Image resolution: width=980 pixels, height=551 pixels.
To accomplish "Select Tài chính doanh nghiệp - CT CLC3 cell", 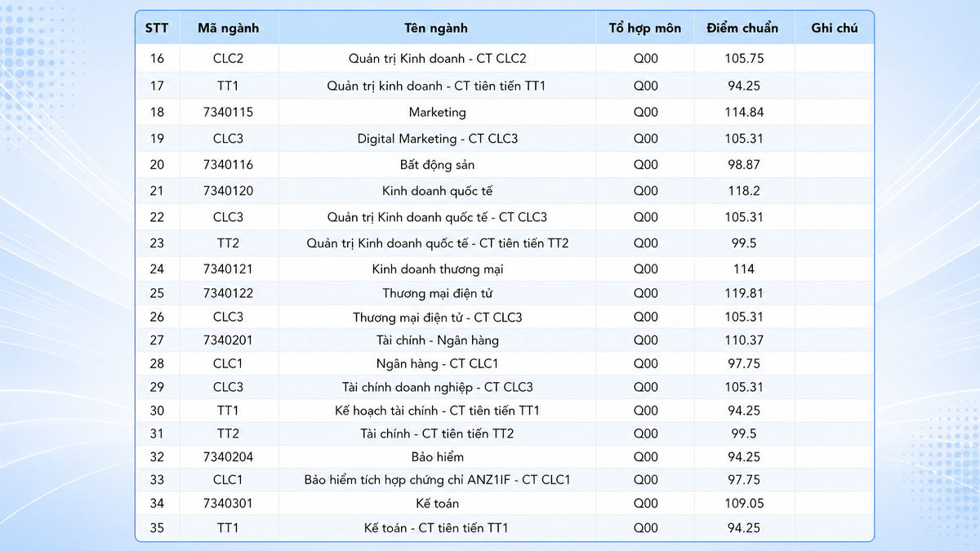I will pyautogui.click(x=438, y=387).
